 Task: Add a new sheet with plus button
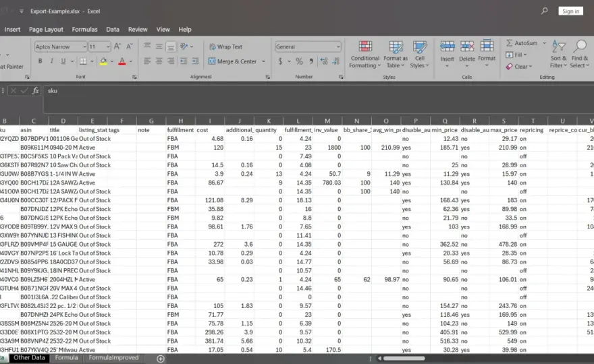[x=161, y=359]
